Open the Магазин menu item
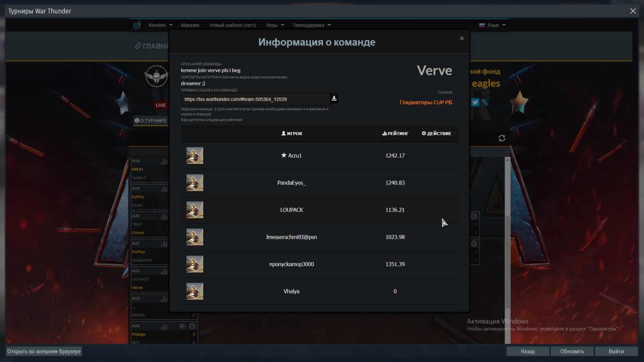 190,25
